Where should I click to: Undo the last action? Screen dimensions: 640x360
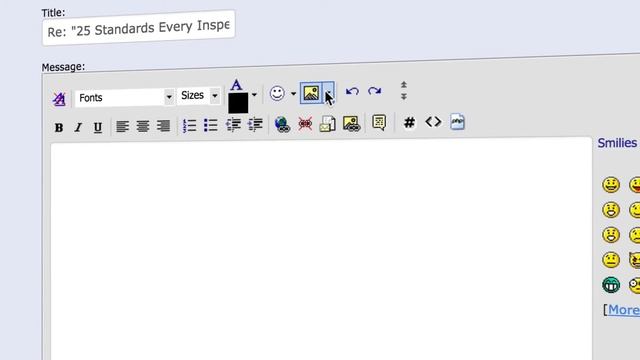352,91
